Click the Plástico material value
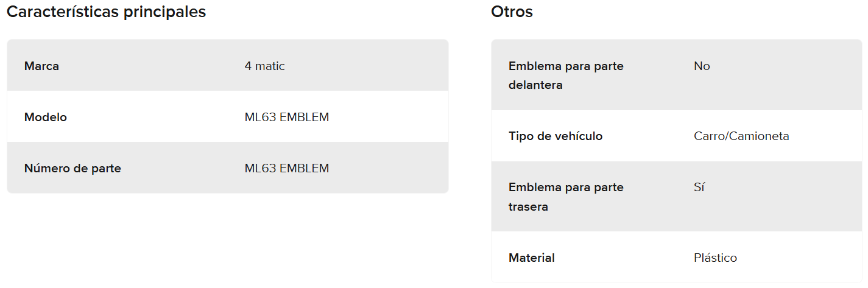The height and width of the screenshot is (288, 868). (715, 258)
